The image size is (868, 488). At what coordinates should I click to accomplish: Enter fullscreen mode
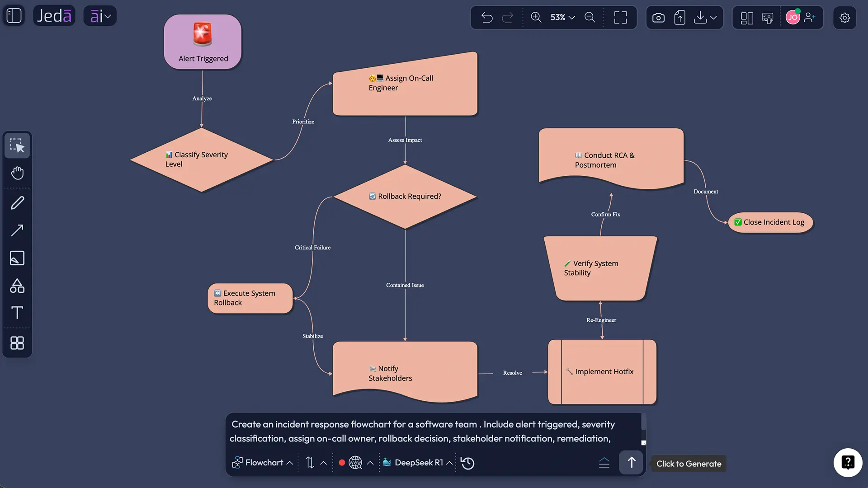click(620, 18)
